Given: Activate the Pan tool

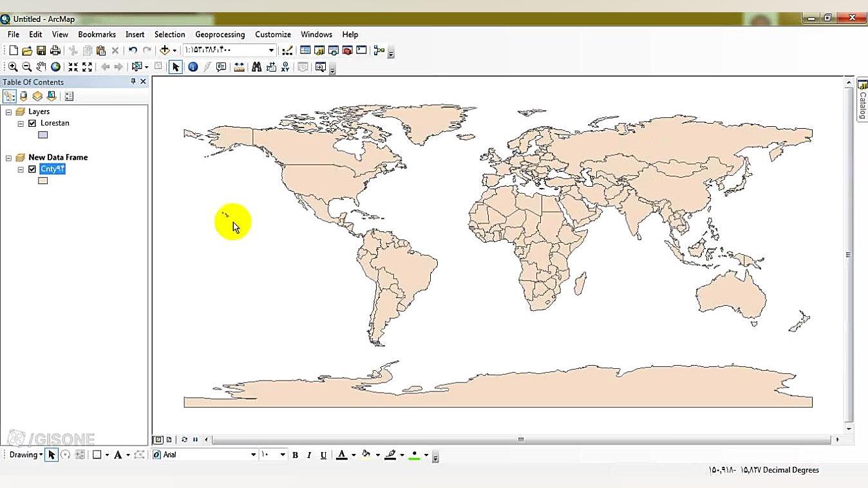Looking at the screenshot, I should pyautogui.click(x=41, y=66).
